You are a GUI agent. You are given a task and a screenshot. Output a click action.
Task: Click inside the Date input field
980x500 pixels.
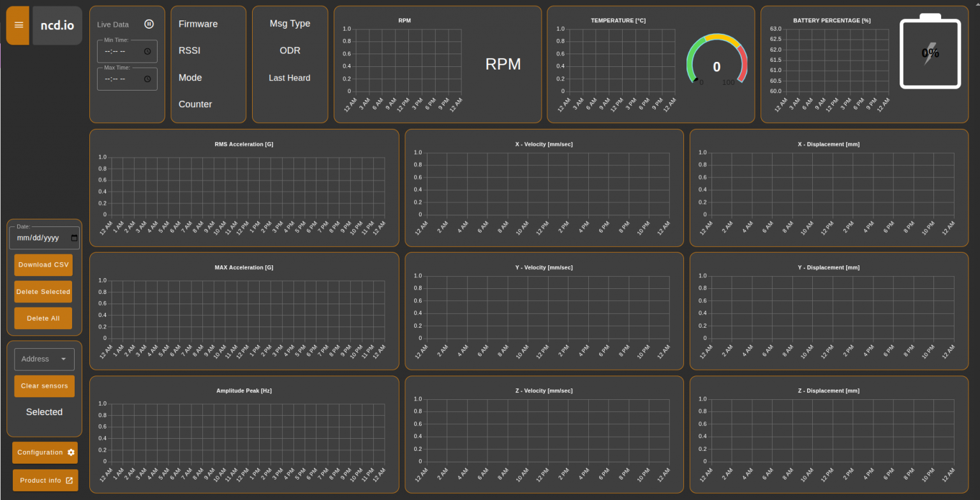[38, 237]
